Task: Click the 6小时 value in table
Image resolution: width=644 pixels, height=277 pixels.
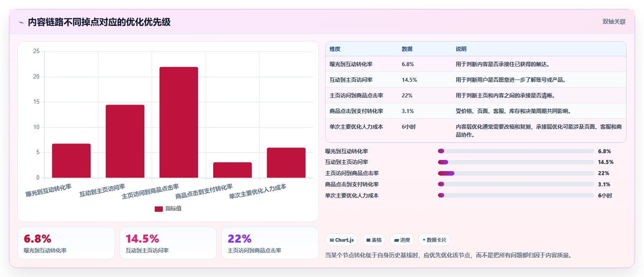Action: pyautogui.click(x=409, y=127)
